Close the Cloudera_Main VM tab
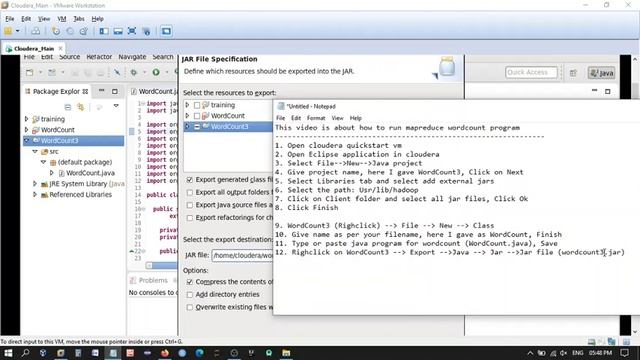640x360 pixels. coord(60,49)
